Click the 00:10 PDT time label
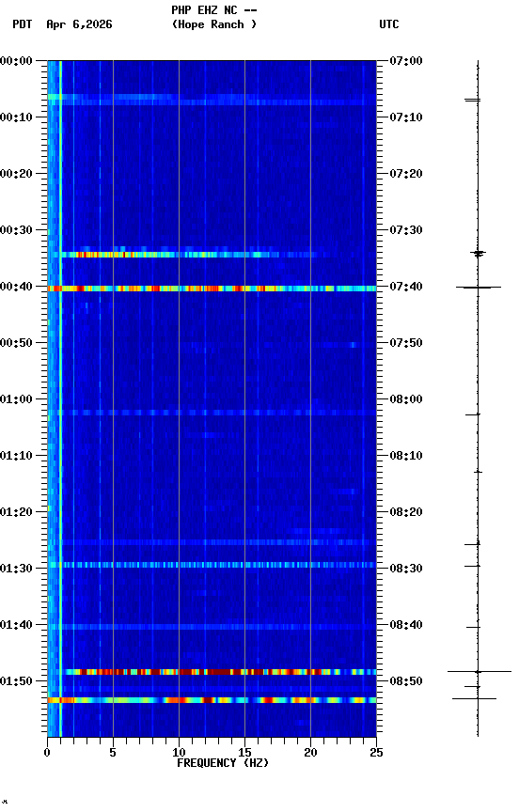This screenshot has width=519, height=812. click(x=16, y=117)
